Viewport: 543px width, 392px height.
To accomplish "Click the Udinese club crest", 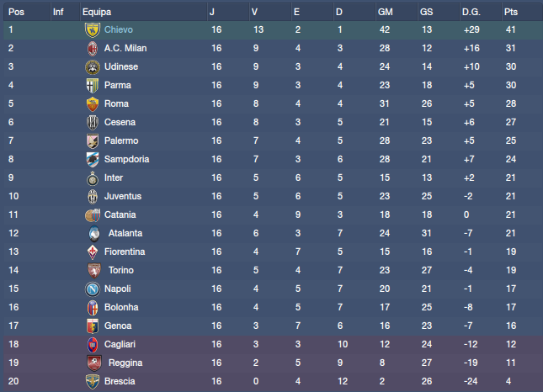I will click(93, 66).
